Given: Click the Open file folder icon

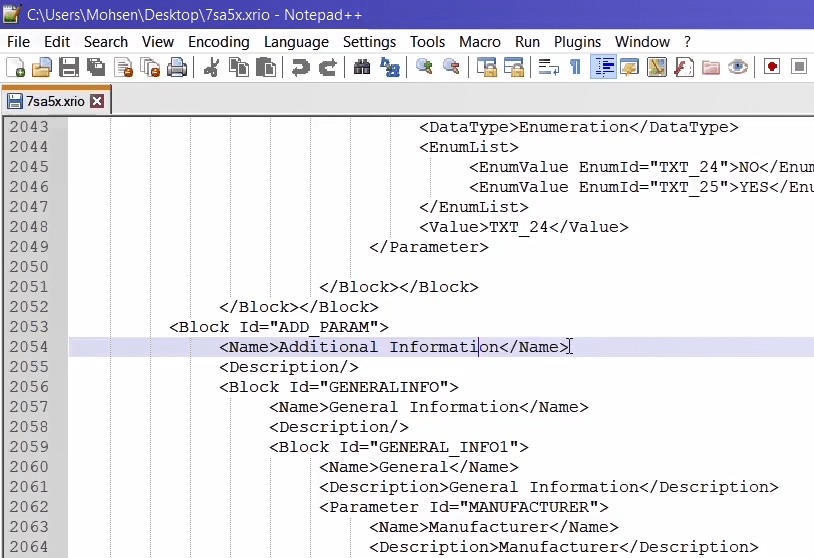Looking at the screenshot, I should coord(41,67).
